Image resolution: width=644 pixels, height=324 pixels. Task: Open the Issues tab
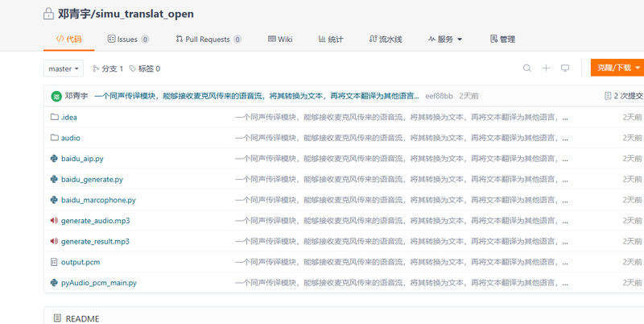coord(128,39)
